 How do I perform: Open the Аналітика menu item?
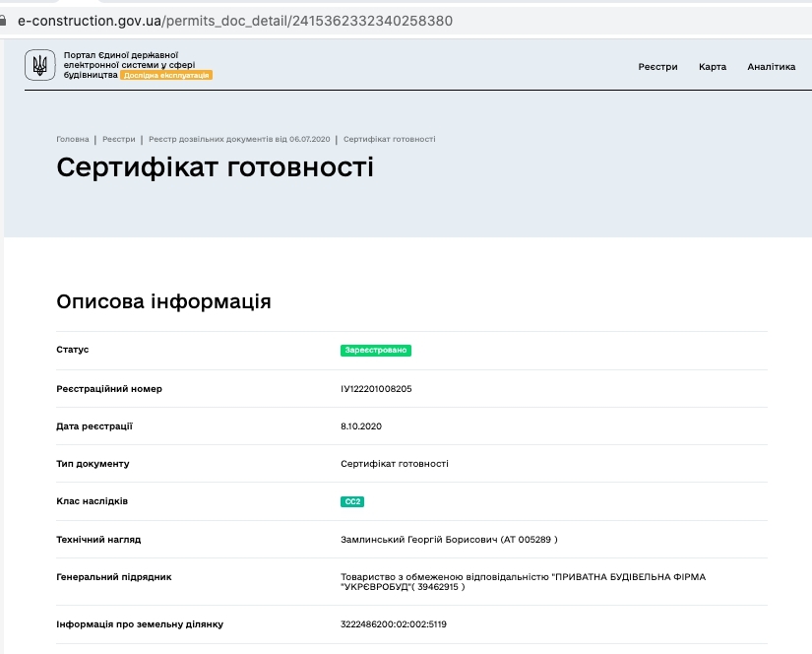[x=771, y=67]
